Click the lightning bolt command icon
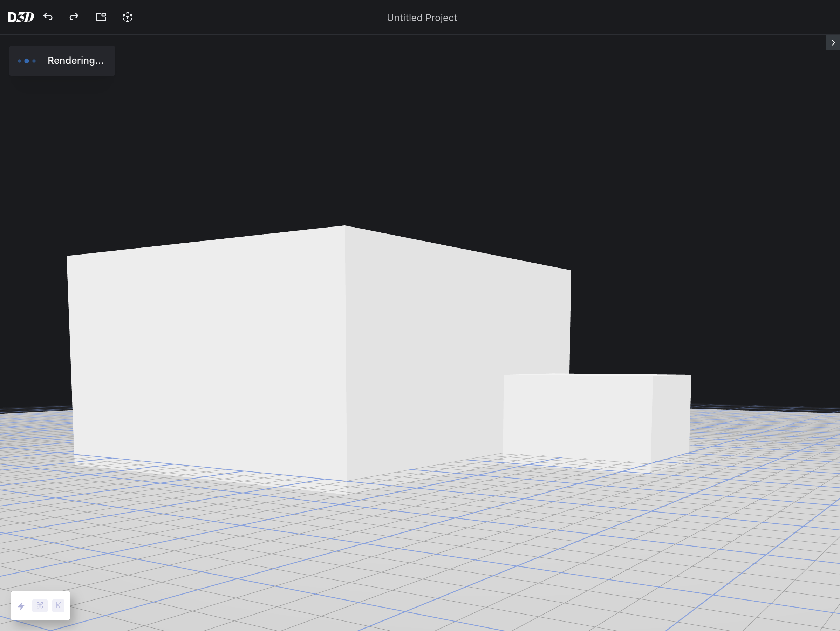The height and width of the screenshot is (631, 840). 21,605
